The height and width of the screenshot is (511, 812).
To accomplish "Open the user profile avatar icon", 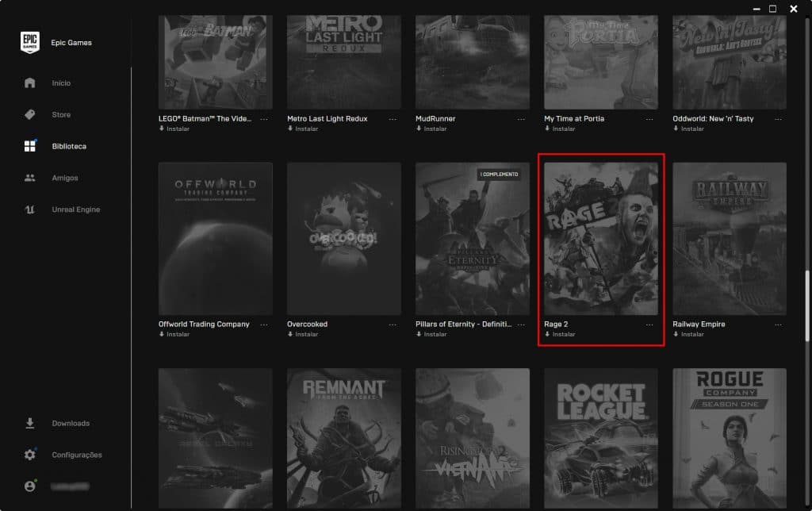I will (30, 486).
